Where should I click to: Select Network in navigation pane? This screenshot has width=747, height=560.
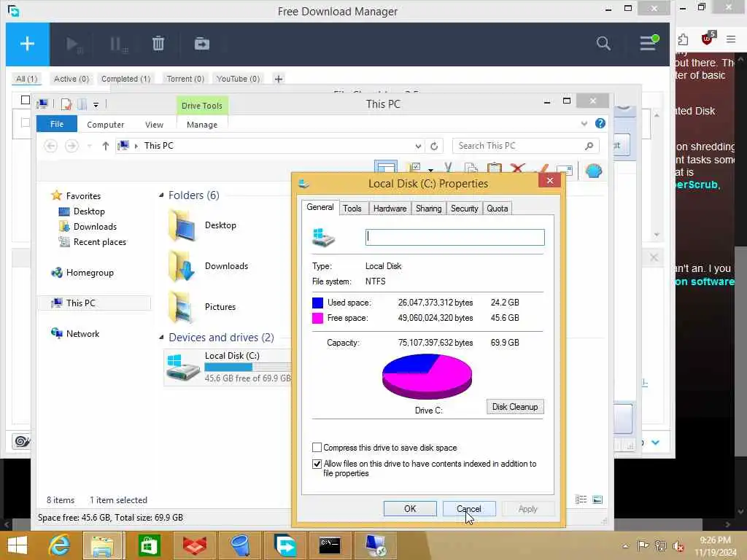(x=82, y=333)
